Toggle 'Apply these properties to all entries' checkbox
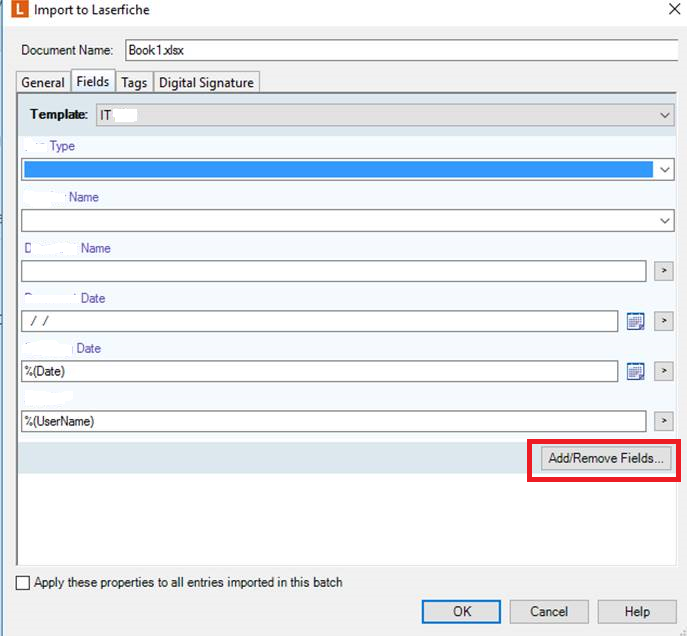The image size is (687, 636). [x=23, y=583]
